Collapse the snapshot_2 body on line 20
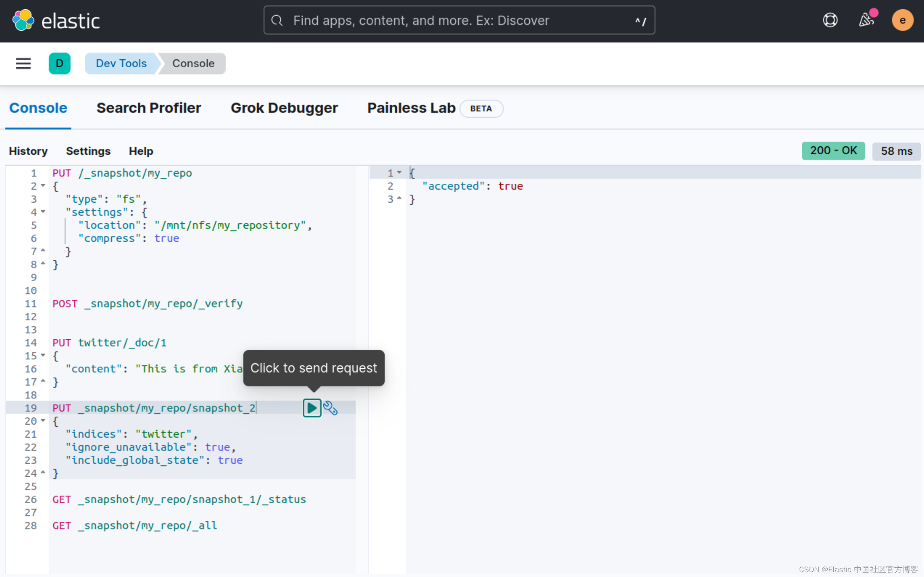The width and height of the screenshot is (924, 577). [44, 421]
